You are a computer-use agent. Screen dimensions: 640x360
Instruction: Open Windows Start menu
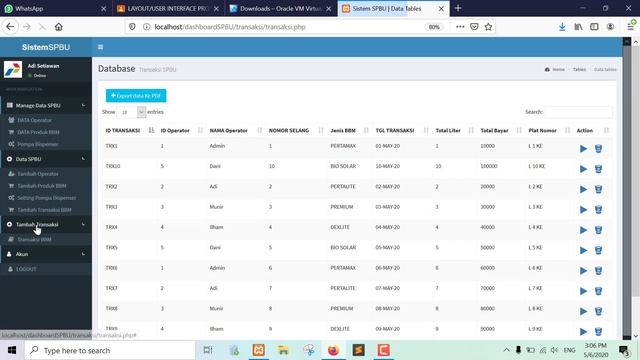[x=12, y=350]
